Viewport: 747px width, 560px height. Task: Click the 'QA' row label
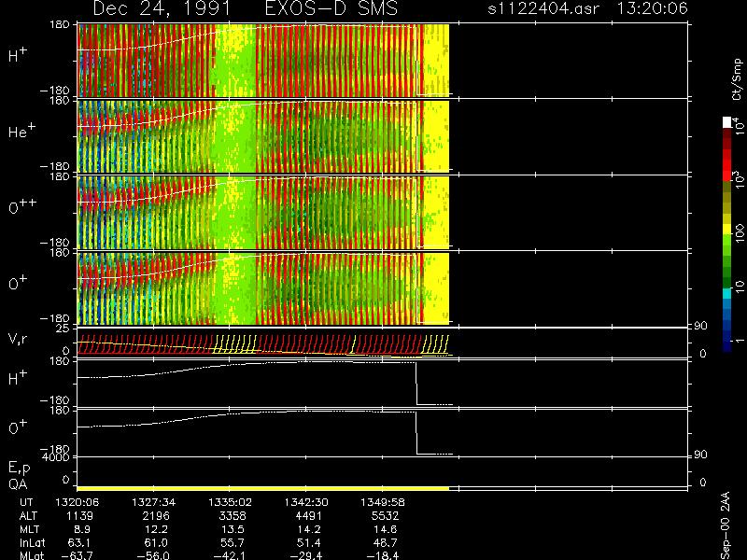(x=18, y=484)
